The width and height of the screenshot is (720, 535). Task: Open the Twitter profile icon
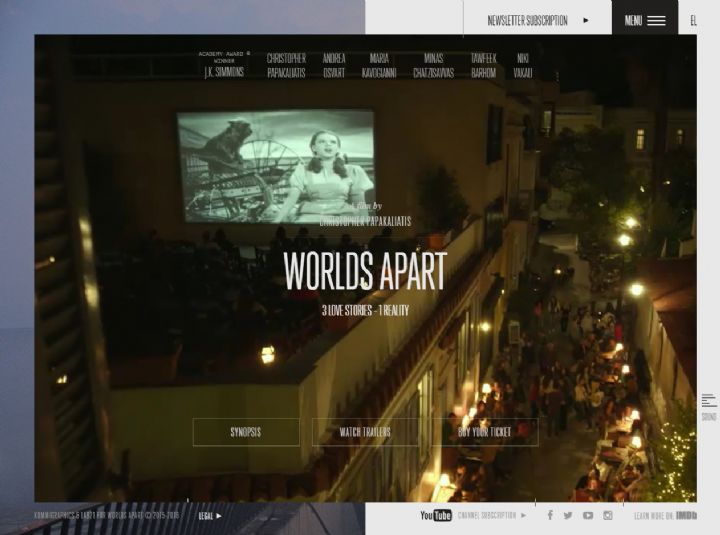coord(568,516)
